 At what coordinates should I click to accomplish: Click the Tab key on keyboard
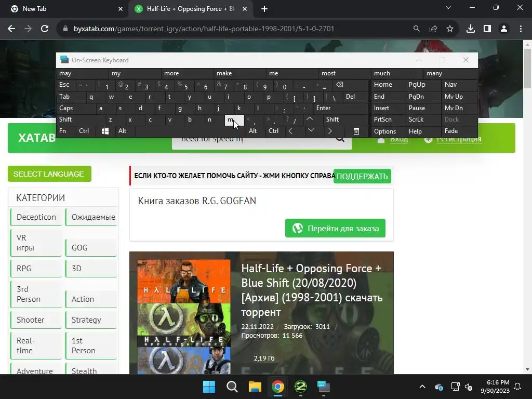coord(71,97)
